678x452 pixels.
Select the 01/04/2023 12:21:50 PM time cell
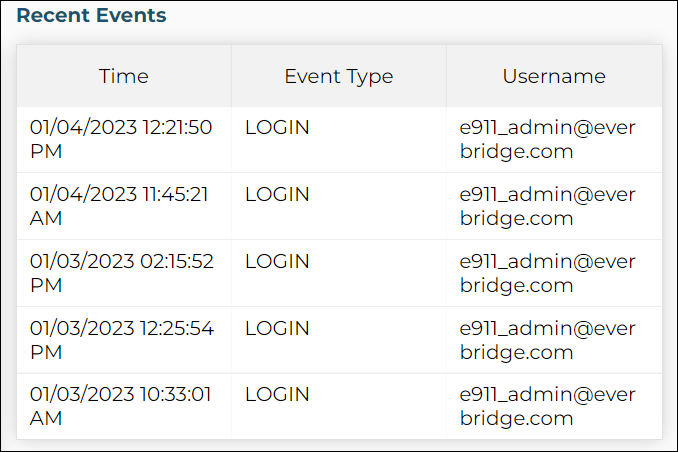[121, 139]
